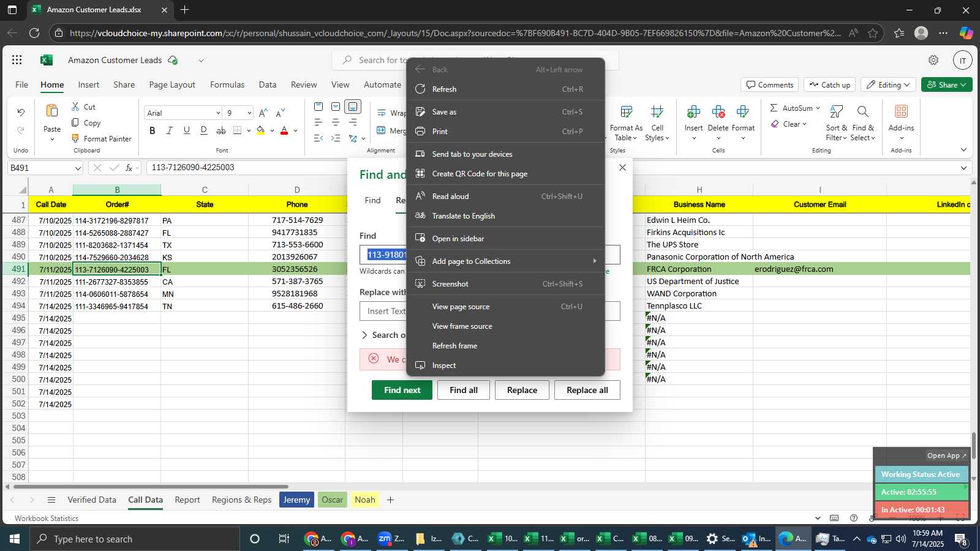Close the Find and Replace dialog

coord(622,167)
